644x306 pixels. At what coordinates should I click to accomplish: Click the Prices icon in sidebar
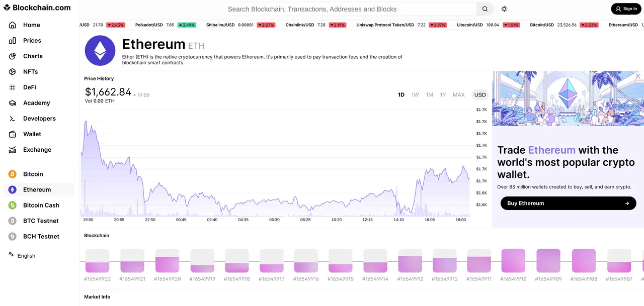[x=13, y=40]
